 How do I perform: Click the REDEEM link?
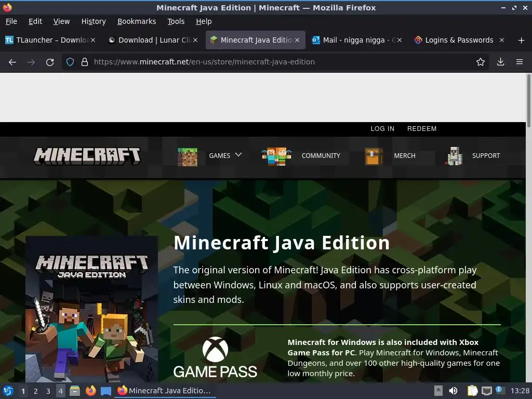click(x=422, y=129)
